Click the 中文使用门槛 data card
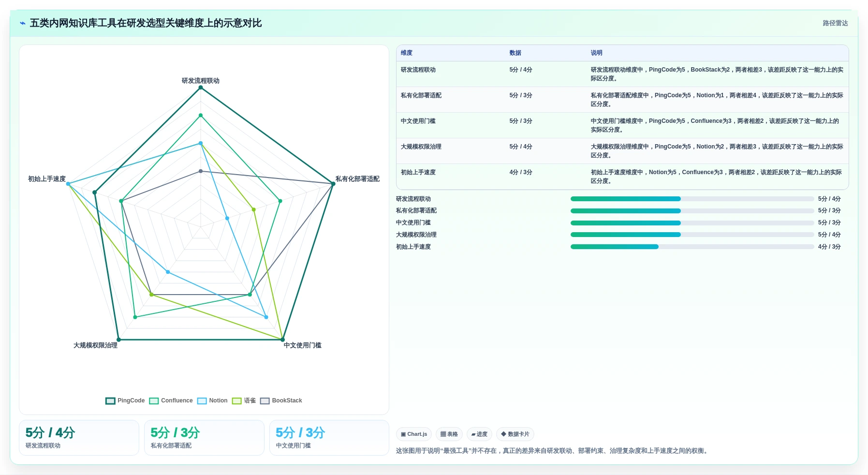 (329, 438)
